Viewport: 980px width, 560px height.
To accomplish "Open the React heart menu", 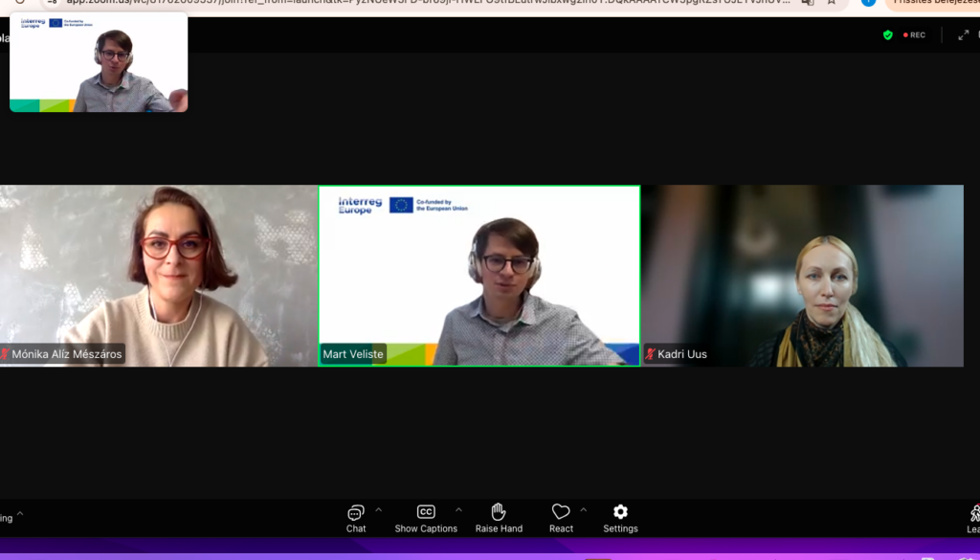I will pyautogui.click(x=561, y=519).
